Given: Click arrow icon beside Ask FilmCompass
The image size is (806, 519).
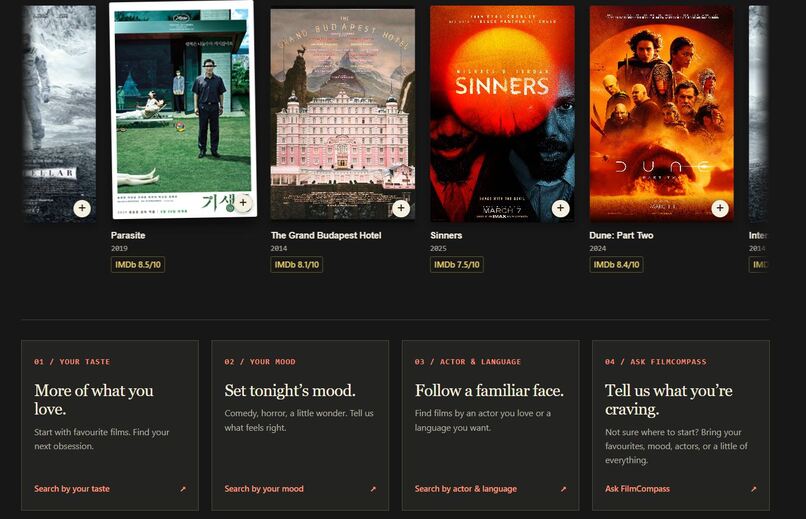Looking at the screenshot, I should pos(753,489).
